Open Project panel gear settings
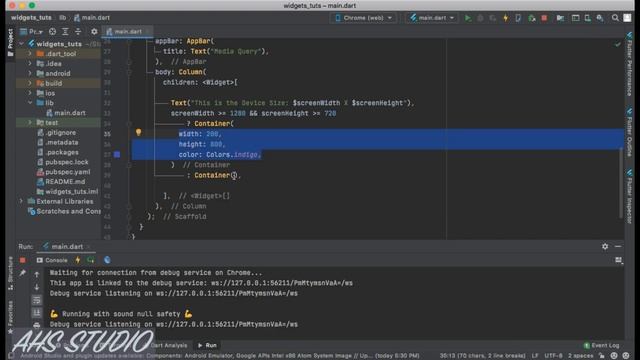 (x=94, y=31)
